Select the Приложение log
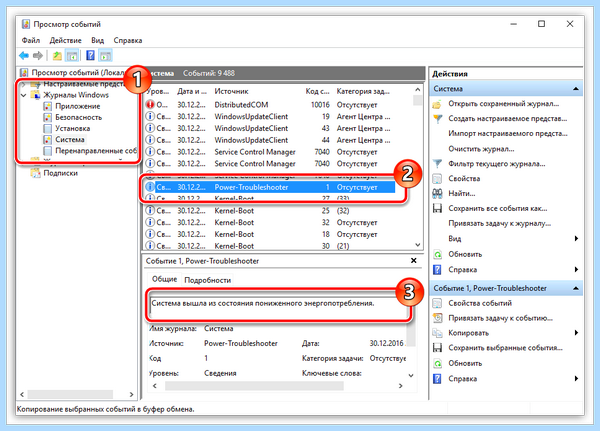Viewport: 600px width, 431px height. pos(78,106)
